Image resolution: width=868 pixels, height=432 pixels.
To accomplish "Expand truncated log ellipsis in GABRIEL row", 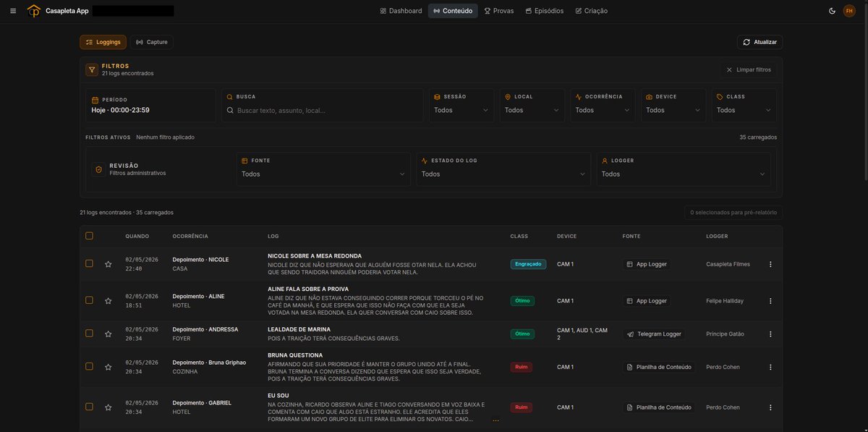I will (495, 420).
